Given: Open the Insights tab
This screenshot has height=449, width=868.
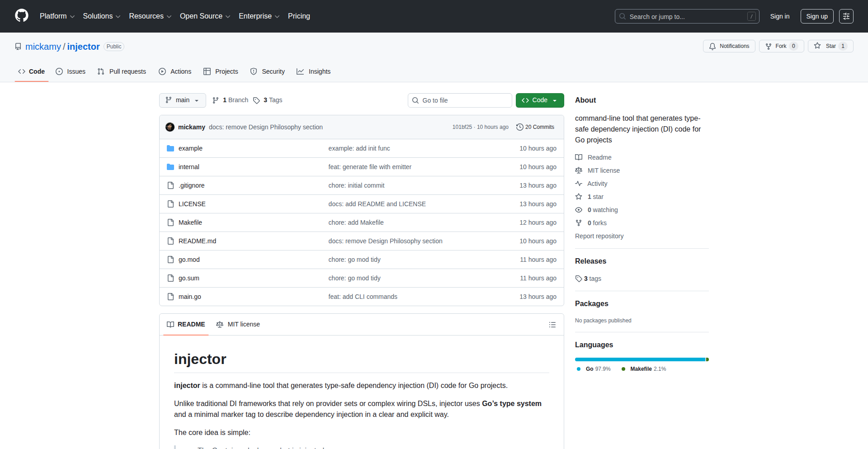Looking at the screenshot, I should (x=314, y=71).
